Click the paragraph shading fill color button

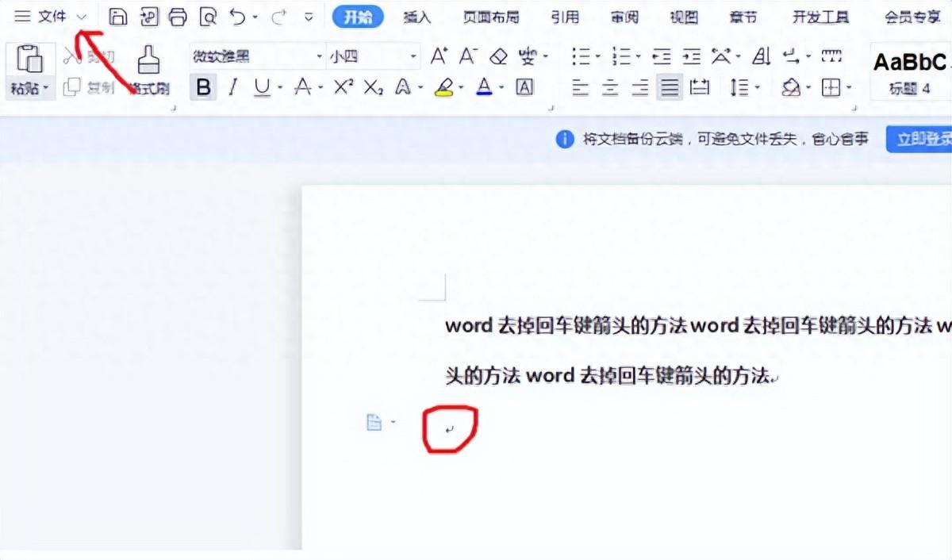point(791,87)
